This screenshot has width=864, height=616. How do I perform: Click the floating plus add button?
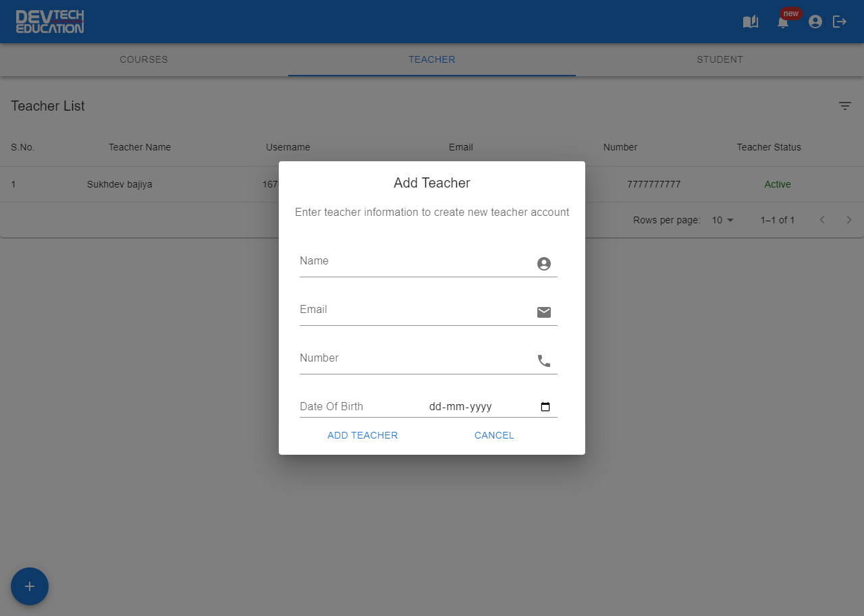(30, 586)
